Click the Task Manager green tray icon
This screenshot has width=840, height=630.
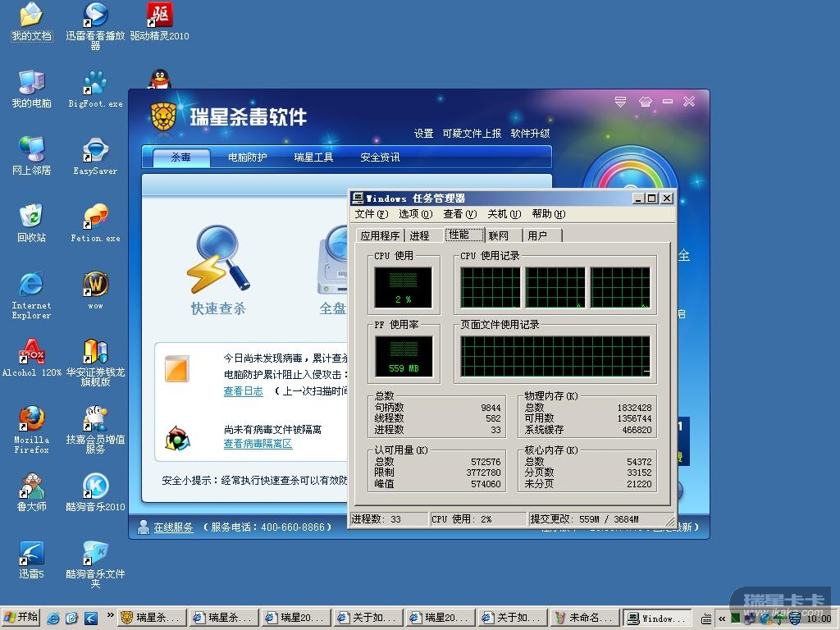[x=736, y=619]
